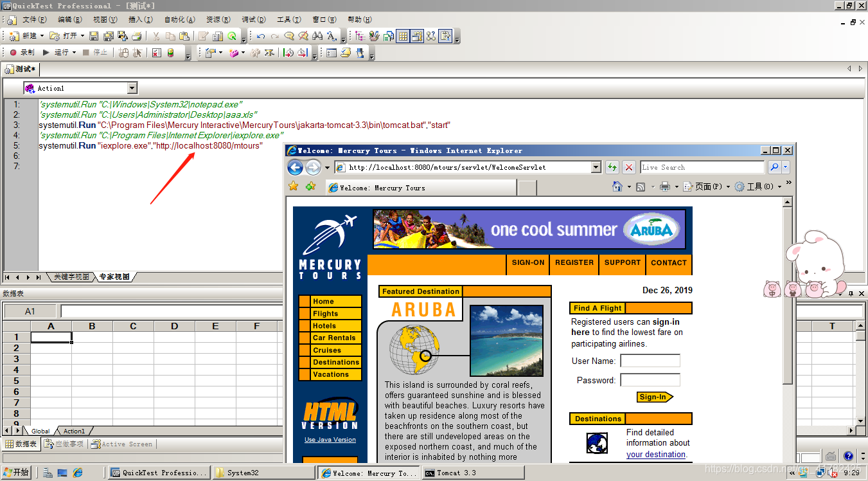Run the test with the 运行 button
Viewport: 868px width, 481px height.
pyautogui.click(x=56, y=53)
